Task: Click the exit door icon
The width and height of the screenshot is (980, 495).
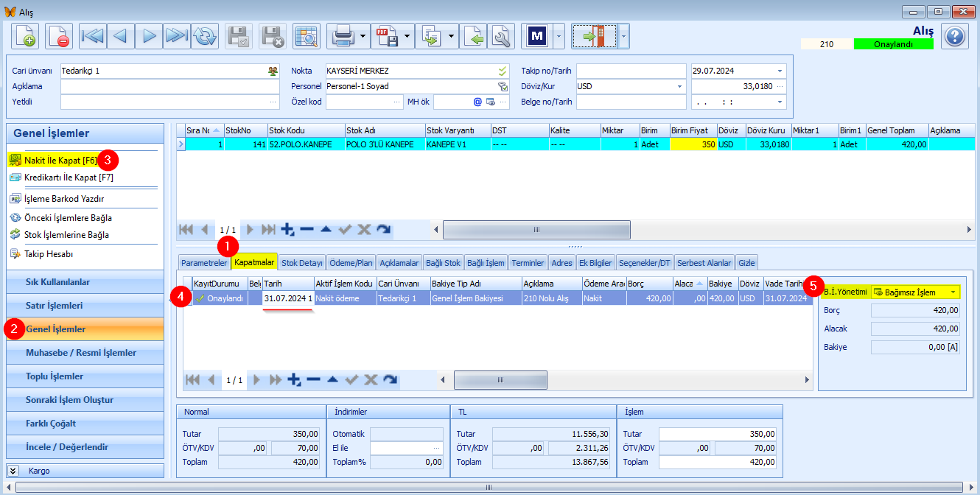Action: (x=594, y=35)
